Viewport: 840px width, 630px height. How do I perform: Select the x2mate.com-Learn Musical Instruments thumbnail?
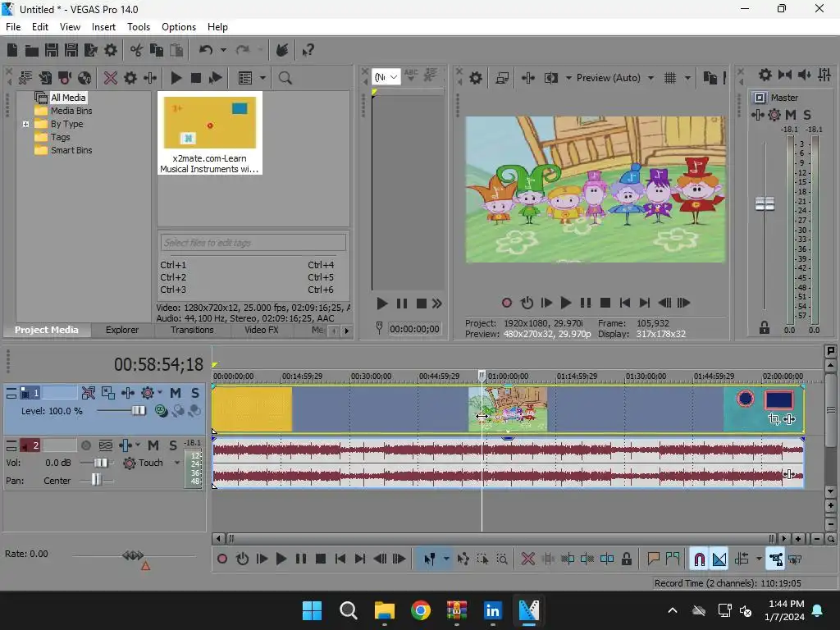tap(209, 133)
